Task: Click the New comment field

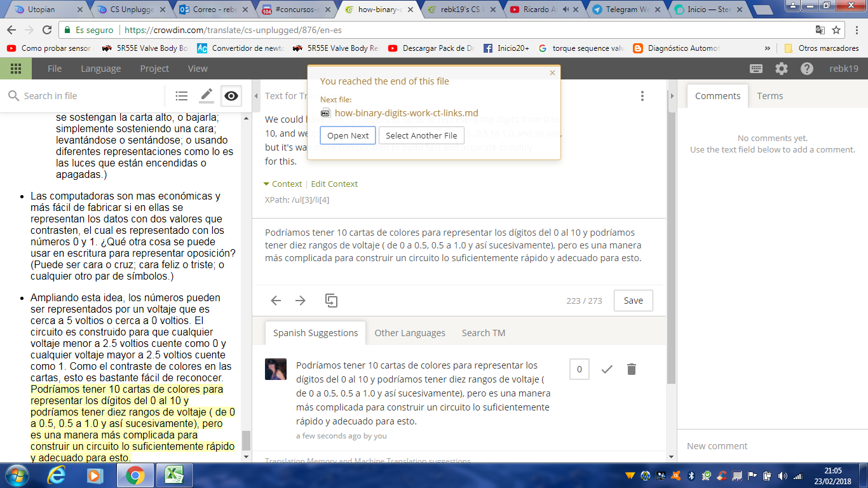Action: pos(772,446)
